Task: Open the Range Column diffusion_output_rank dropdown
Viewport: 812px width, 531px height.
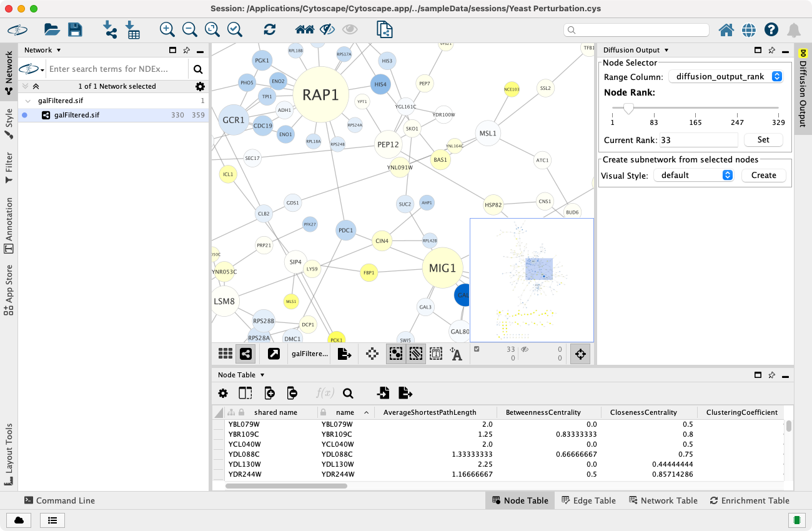Action: pos(725,76)
